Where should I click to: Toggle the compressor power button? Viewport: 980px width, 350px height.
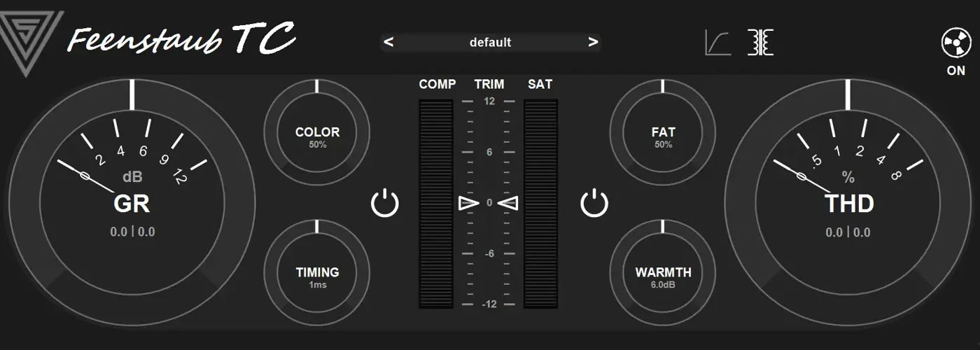(384, 204)
